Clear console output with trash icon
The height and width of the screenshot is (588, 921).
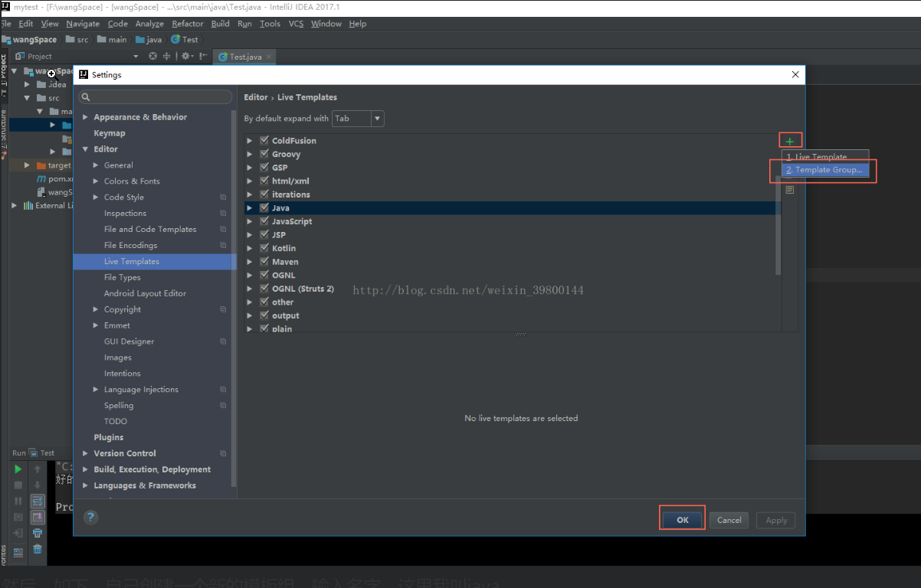coord(37,549)
